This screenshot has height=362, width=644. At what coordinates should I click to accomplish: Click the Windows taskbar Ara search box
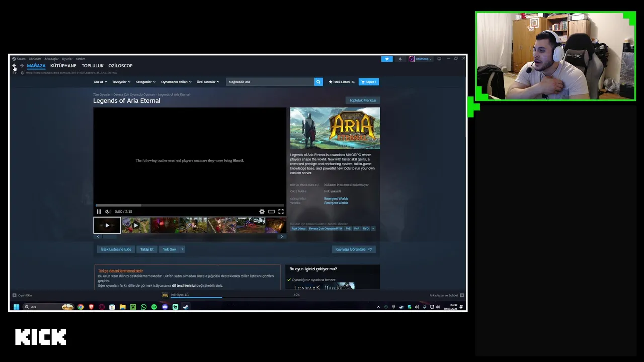(48, 307)
